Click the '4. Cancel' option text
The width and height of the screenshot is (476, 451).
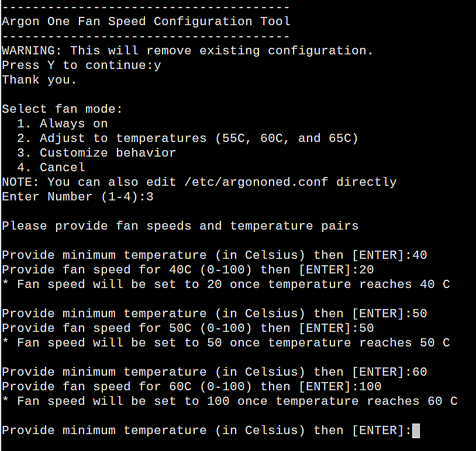pos(51,168)
